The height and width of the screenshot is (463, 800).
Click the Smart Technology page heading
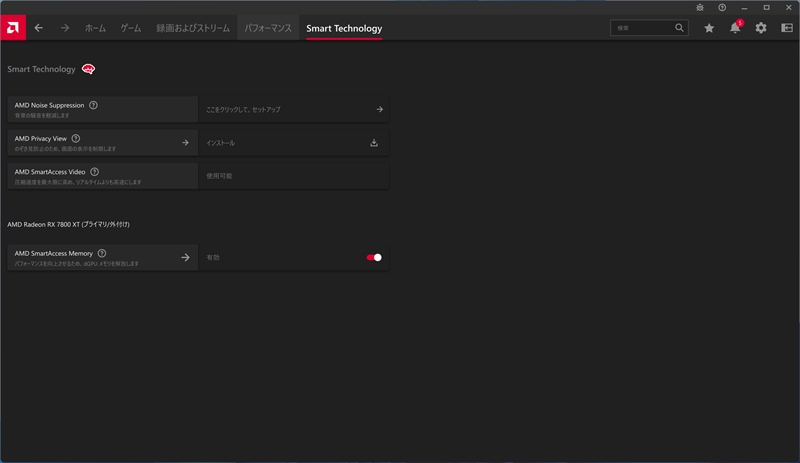41,69
